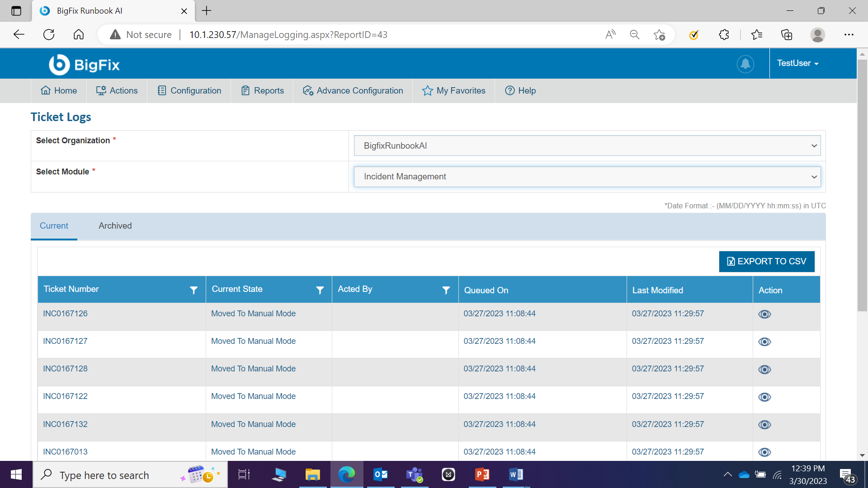View details eye icon for INC0167128
The image size is (868, 488).
[x=764, y=370]
